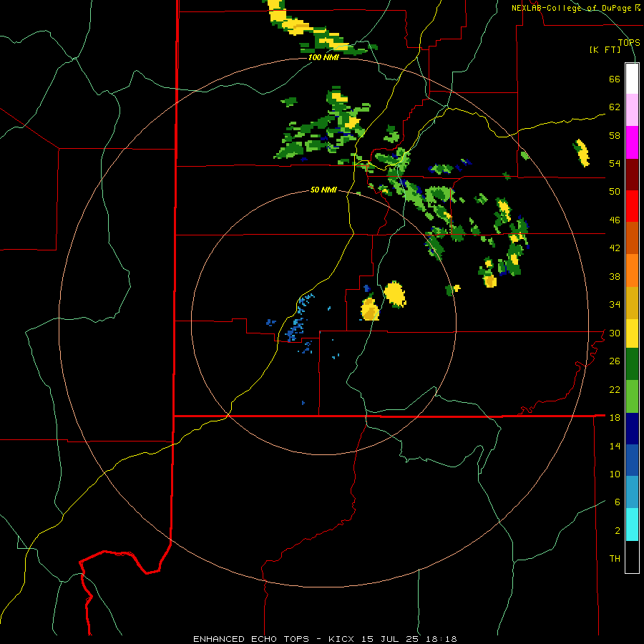Screen dimensions: 644x644
Task: Pick the bright orange legend swatch
Action: (632, 270)
